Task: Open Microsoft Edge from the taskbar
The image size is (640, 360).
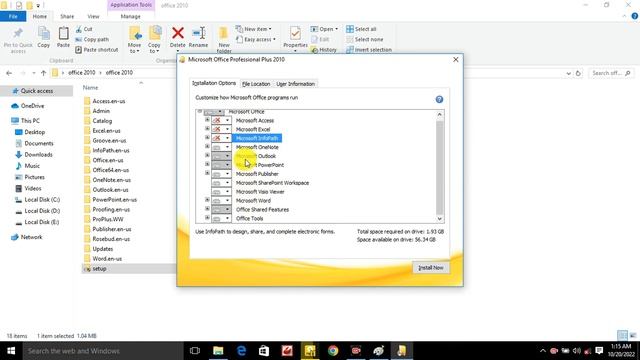Action: click(241, 351)
